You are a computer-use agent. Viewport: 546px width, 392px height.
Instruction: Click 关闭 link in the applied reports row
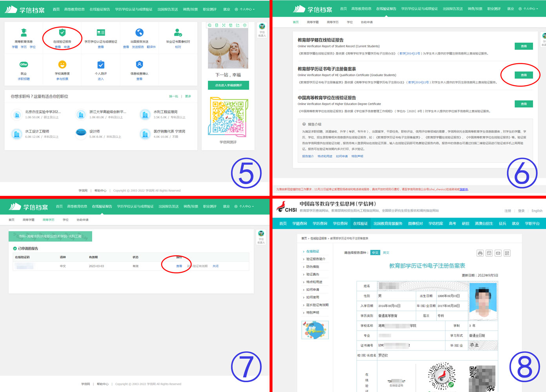click(x=215, y=266)
